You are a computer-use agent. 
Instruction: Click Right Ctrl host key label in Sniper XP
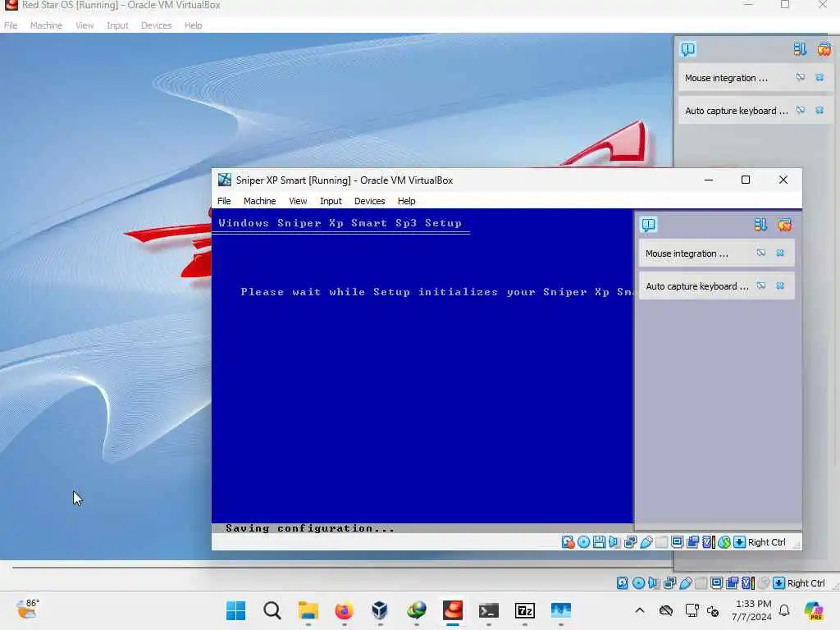[767, 542]
